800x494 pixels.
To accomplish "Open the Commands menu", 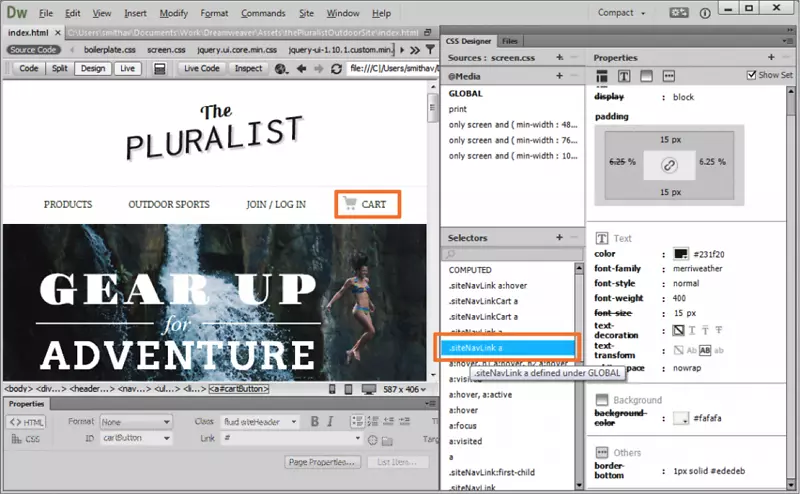I will [263, 13].
